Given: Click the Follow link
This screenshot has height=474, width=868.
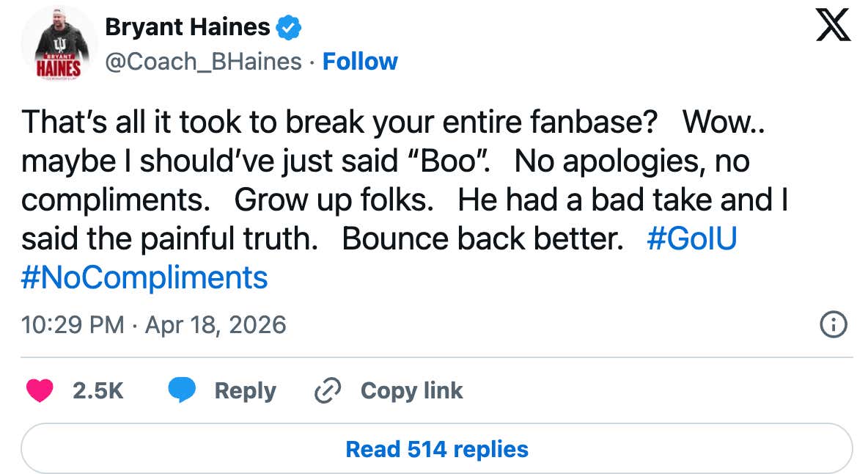Looking at the screenshot, I should coord(360,62).
